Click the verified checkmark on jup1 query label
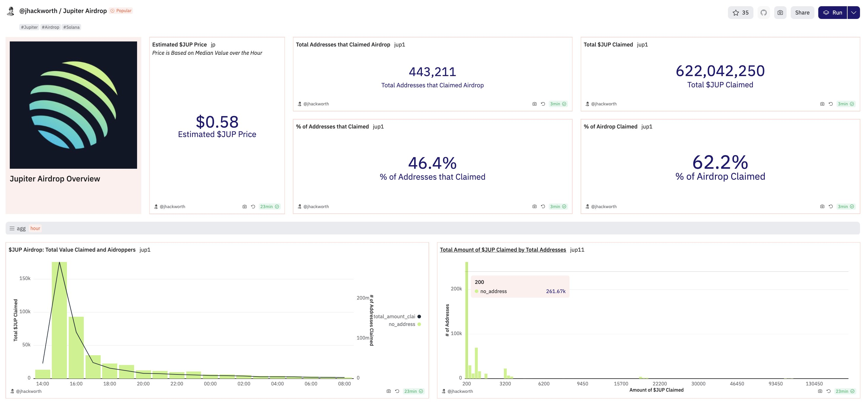This screenshot has width=868, height=402. (x=565, y=207)
